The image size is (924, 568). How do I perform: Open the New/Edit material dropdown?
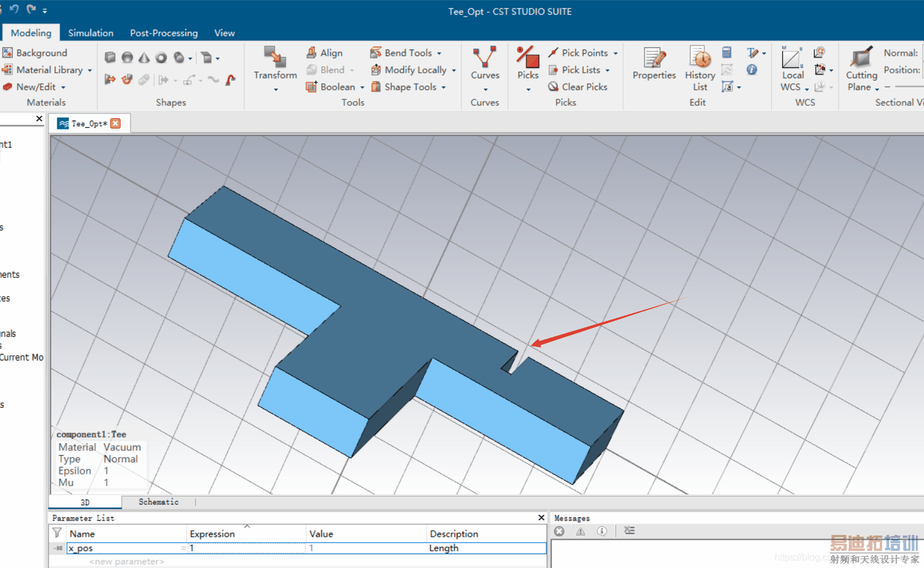[63, 87]
